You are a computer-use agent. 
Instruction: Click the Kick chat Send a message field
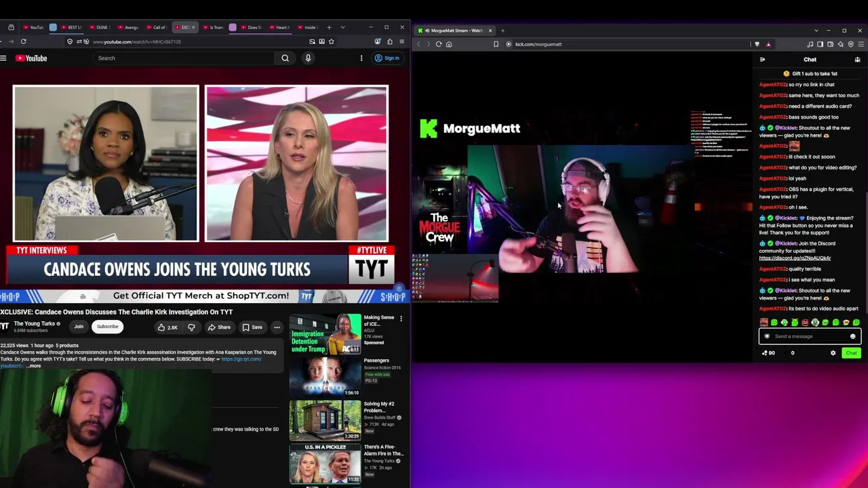[x=810, y=336]
